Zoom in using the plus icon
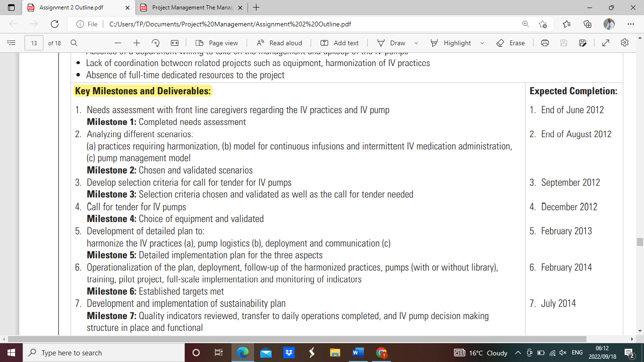This screenshot has height=362, width=644. pyautogui.click(x=136, y=43)
